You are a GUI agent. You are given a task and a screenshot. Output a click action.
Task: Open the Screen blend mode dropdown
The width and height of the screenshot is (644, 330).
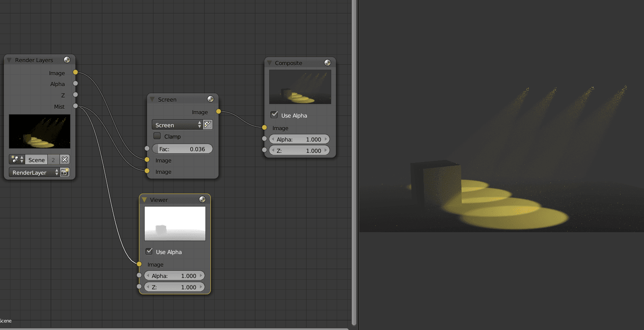(x=177, y=125)
